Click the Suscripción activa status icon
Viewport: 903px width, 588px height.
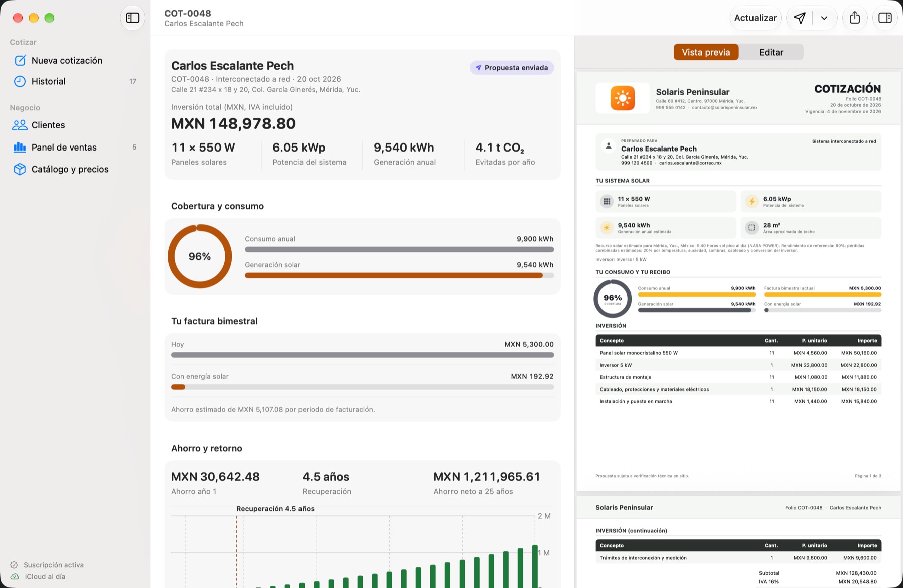14,565
